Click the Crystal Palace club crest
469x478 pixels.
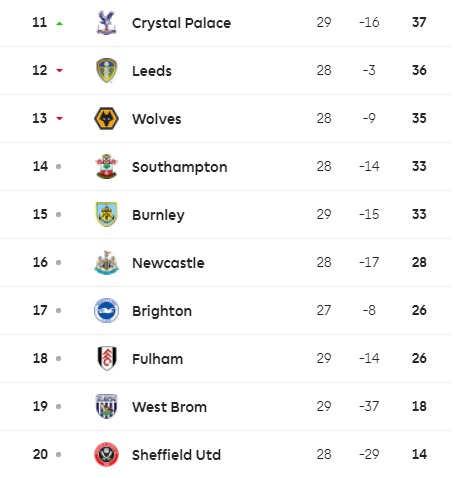(106, 22)
